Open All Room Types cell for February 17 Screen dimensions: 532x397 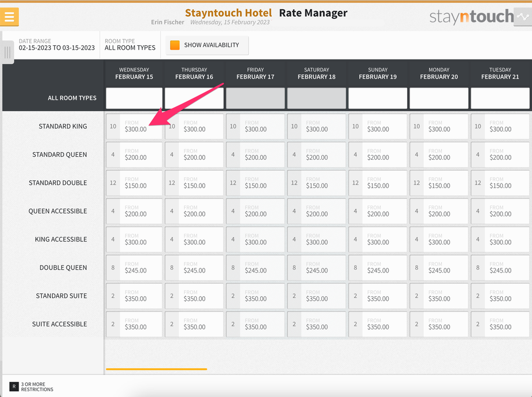tap(255, 98)
